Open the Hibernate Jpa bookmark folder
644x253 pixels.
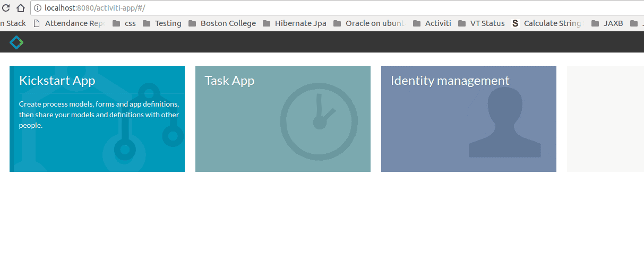(x=295, y=23)
